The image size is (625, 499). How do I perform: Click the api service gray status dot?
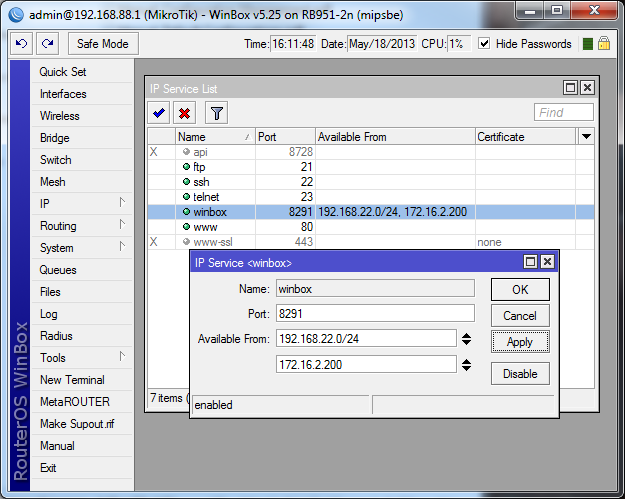(x=186, y=151)
